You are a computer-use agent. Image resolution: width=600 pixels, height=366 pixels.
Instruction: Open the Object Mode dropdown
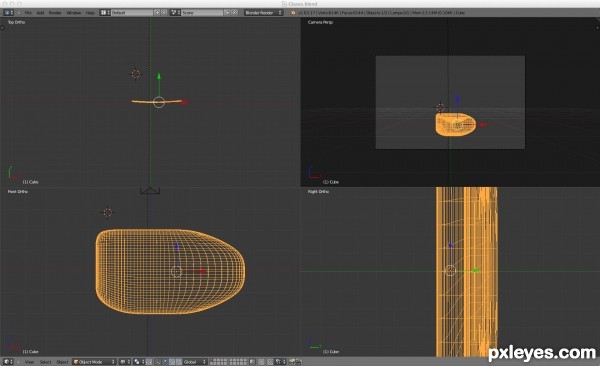pos(94,362)
